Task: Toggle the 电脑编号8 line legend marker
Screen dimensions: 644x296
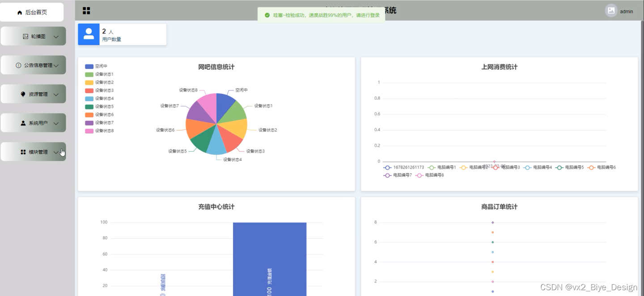Action: coord(419,175)
